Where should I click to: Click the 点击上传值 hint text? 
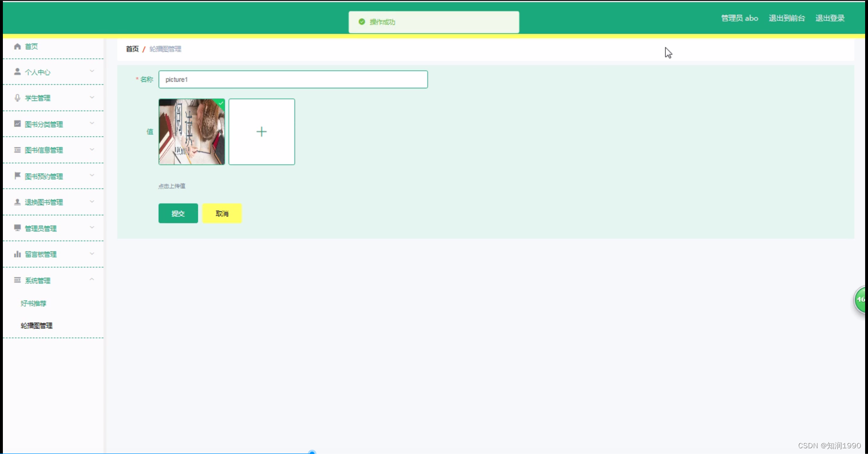pyautogui.click(x=172, y=186)
